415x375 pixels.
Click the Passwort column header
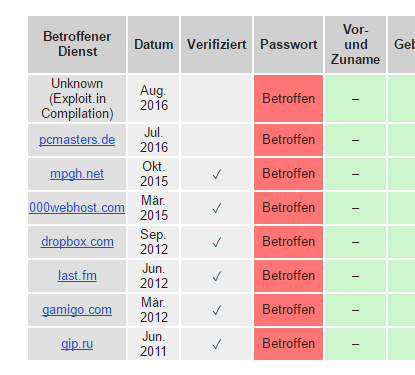(x=288, y=44)
